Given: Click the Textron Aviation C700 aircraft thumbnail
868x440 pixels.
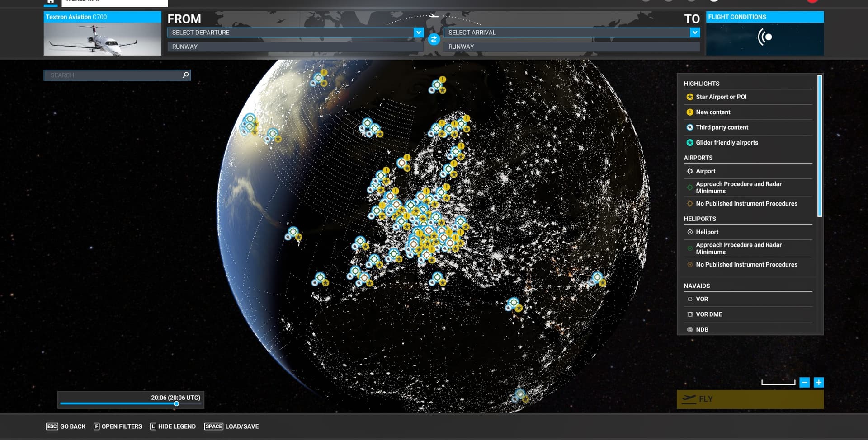Looking at the screenshot, I should tap(102, 40).
